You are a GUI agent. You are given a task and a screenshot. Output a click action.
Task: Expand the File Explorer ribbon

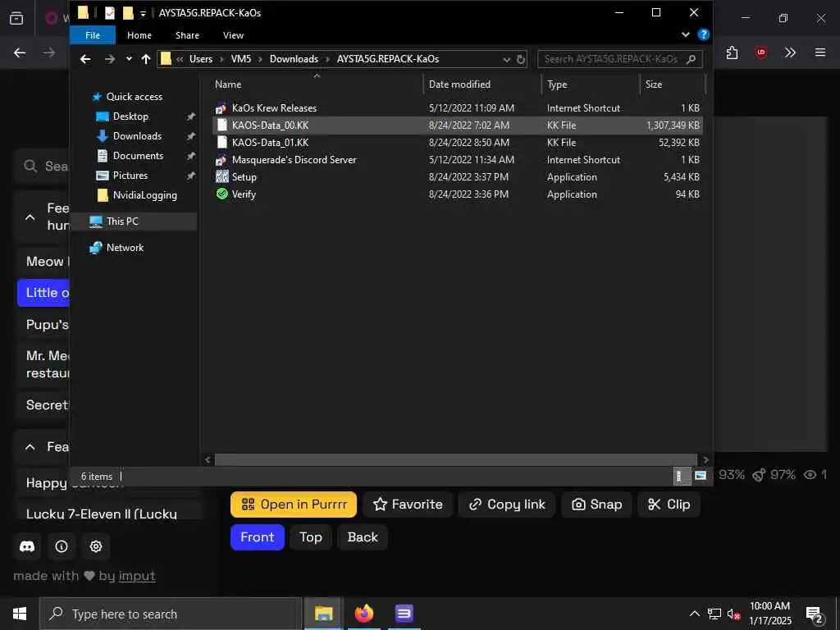685,34
